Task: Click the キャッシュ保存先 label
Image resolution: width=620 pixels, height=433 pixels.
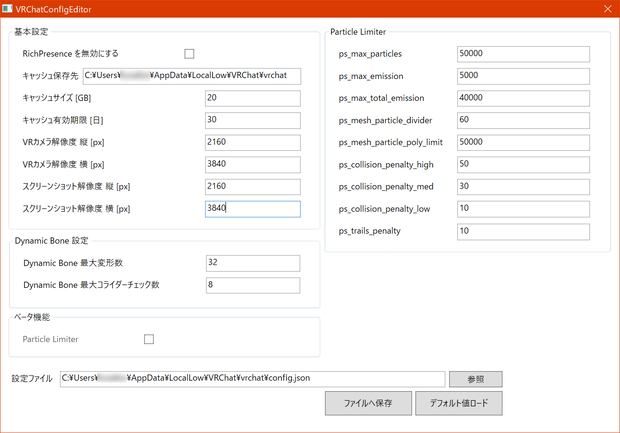Action: pyautogui.click(x=50, y=76)
